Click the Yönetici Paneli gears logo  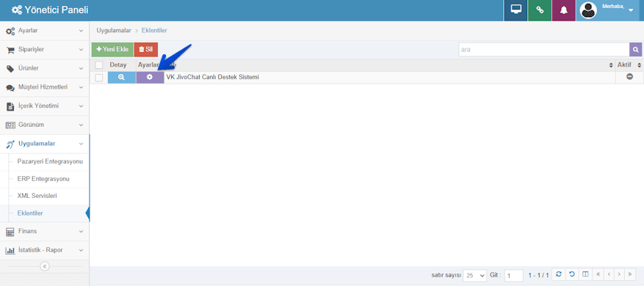(x=17, y=10)
